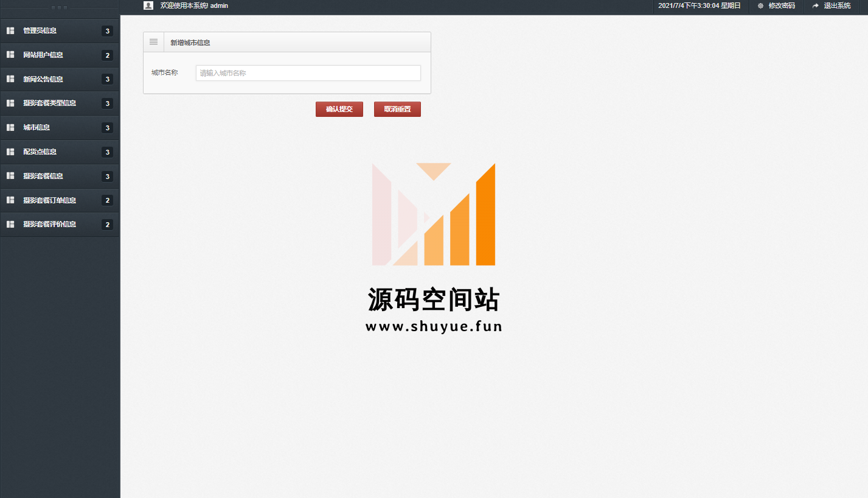Open the 配货点信息 sidebar menu
Screen dimensions: 868x498
60,152
